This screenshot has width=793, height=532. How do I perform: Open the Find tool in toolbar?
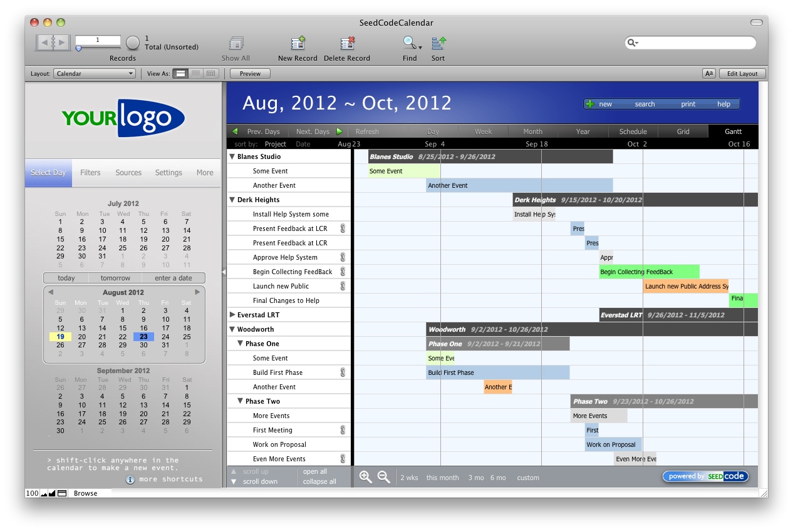(x=412, y=43)
